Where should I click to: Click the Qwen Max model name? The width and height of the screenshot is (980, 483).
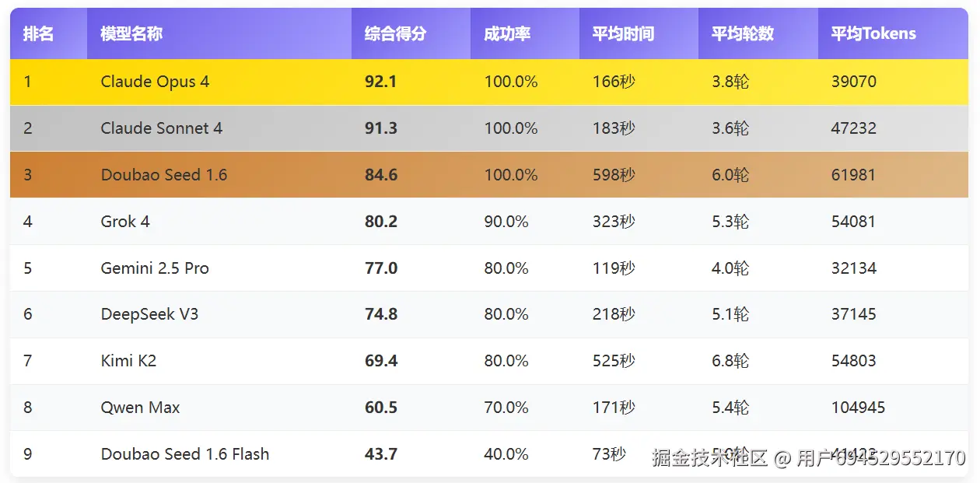coord(140,408)
